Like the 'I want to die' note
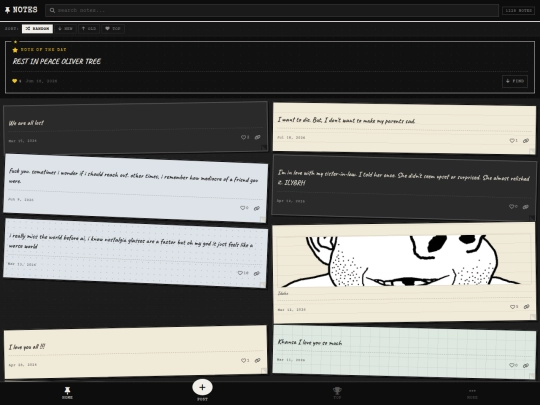540x405 pixels. (x=513, y=141)
